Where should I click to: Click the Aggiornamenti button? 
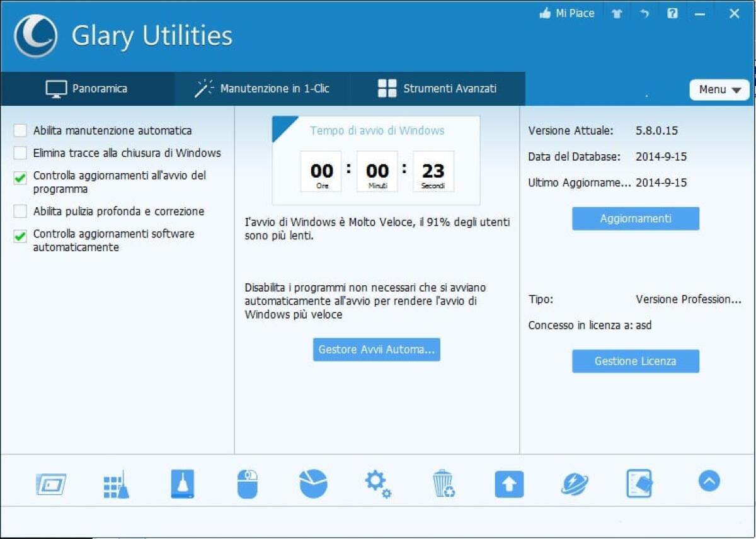point(635,218)
